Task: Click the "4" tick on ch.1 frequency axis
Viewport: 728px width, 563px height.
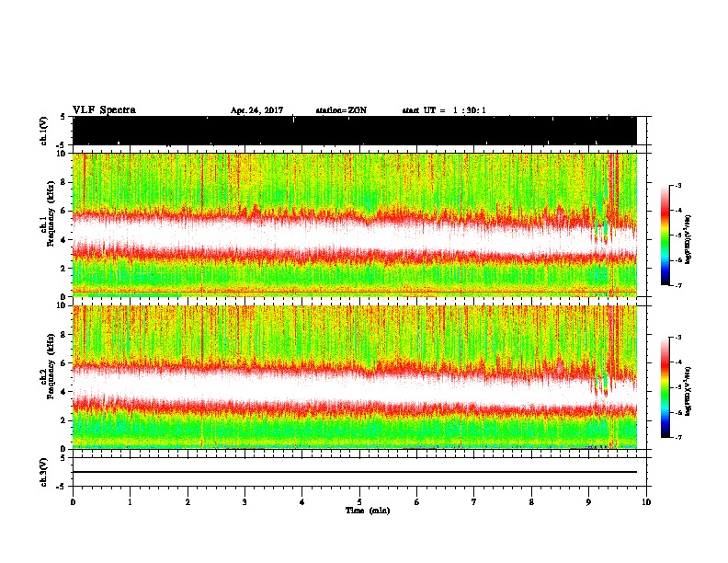Action: (x=64, y=240)
